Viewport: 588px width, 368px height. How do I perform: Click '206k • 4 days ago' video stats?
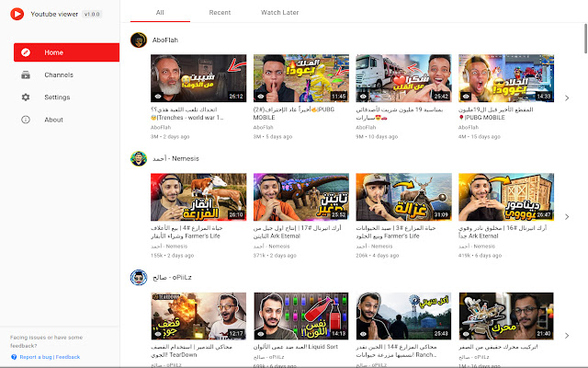point(378,256)
